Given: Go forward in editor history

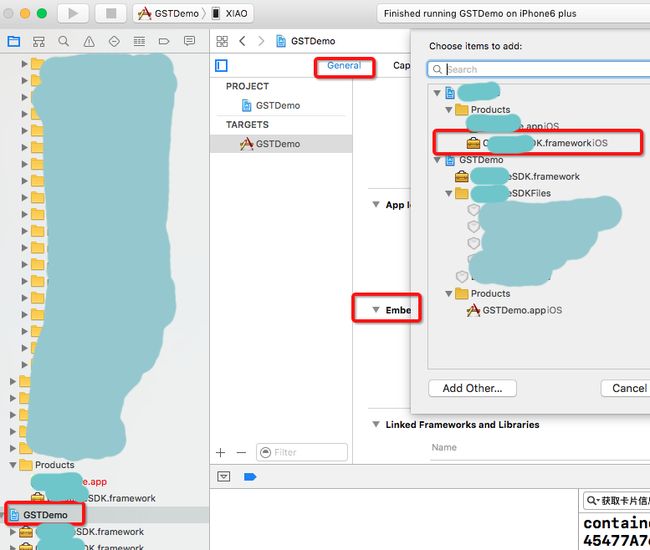Looking at the screenshot, I should [x=261, y=41].
